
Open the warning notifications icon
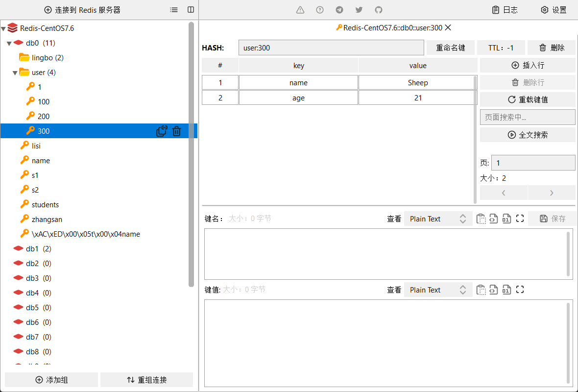pyautogui.click(x=300, y=10)
